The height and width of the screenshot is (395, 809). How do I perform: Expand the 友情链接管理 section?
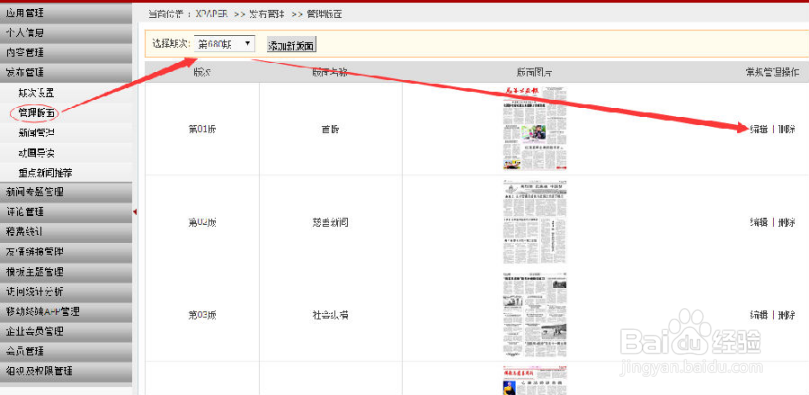(x=66, y=252)
